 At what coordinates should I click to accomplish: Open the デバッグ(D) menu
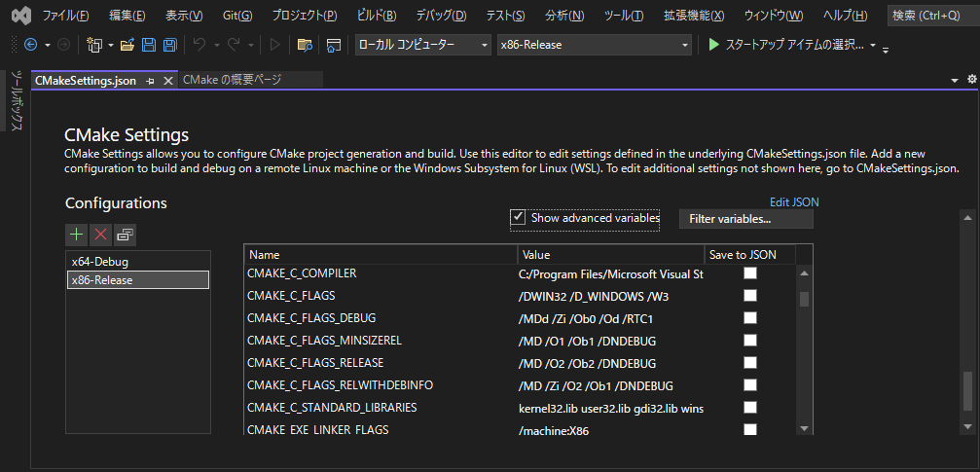[x=441, y=16]
